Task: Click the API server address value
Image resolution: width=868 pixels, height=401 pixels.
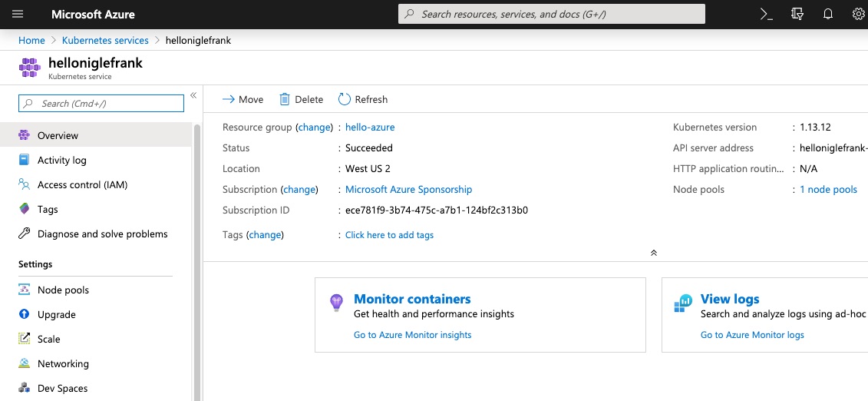Action: (x=833, y=148)
